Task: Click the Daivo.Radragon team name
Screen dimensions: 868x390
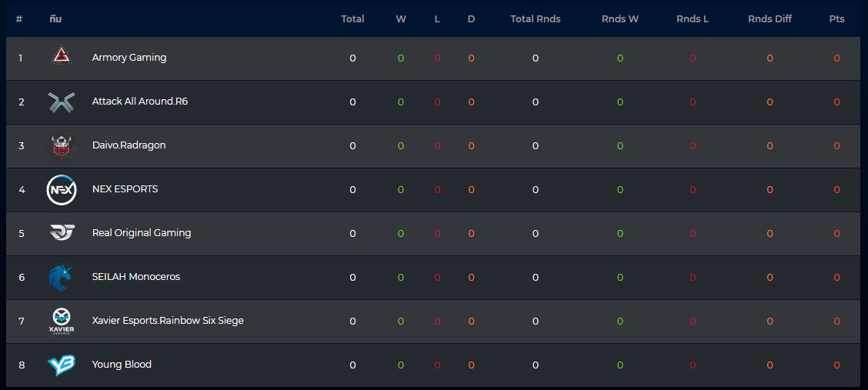Action: [129, 145]
